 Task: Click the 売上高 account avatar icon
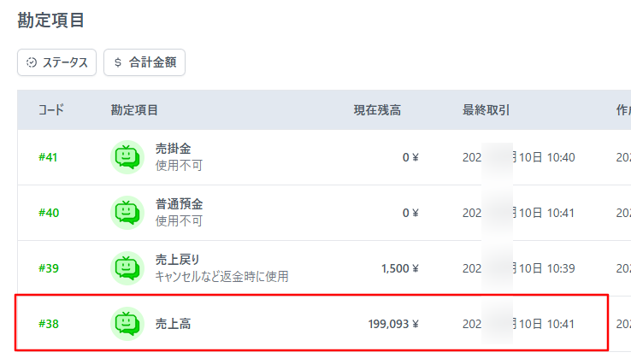coord(127,324)
